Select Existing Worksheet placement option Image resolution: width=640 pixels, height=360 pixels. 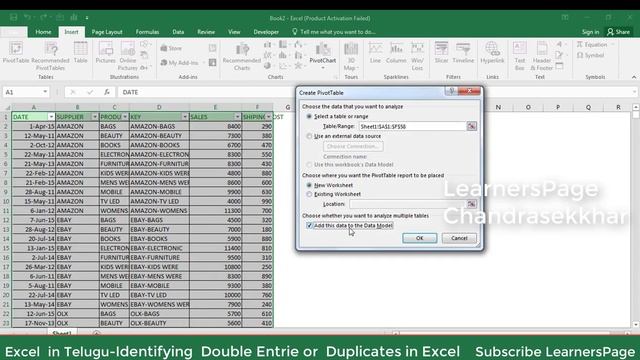click(334, 194)
